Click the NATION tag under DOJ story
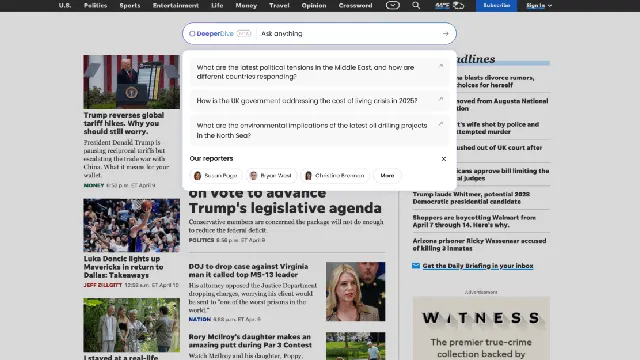This screenshot has height=360, width=640. pos(200,319)
